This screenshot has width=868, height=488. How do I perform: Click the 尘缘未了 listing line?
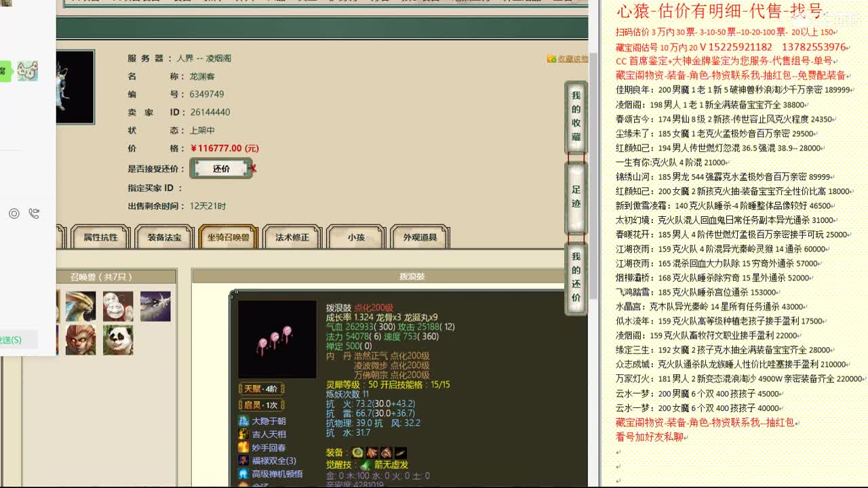(x=715, y=134)
